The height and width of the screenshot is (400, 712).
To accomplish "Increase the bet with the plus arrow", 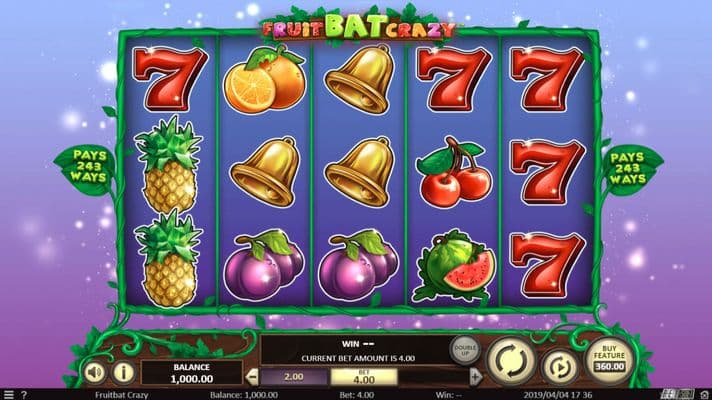I will click(x=475, y=377).
